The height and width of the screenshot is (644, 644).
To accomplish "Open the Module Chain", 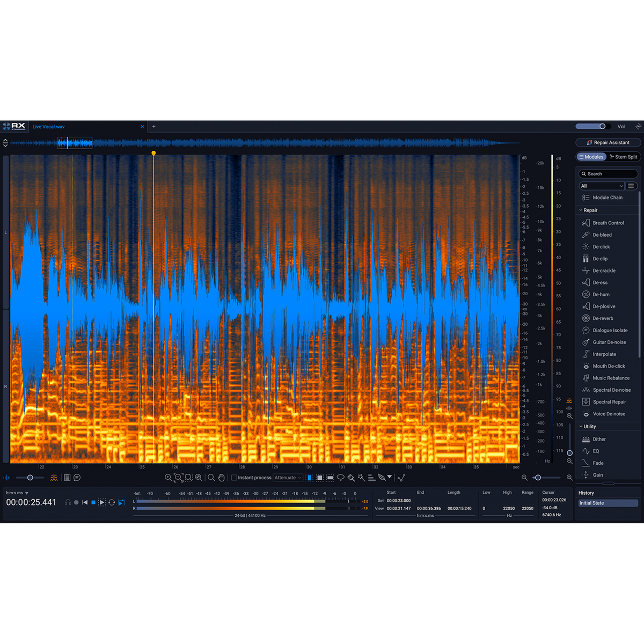I will coord(603,197).
